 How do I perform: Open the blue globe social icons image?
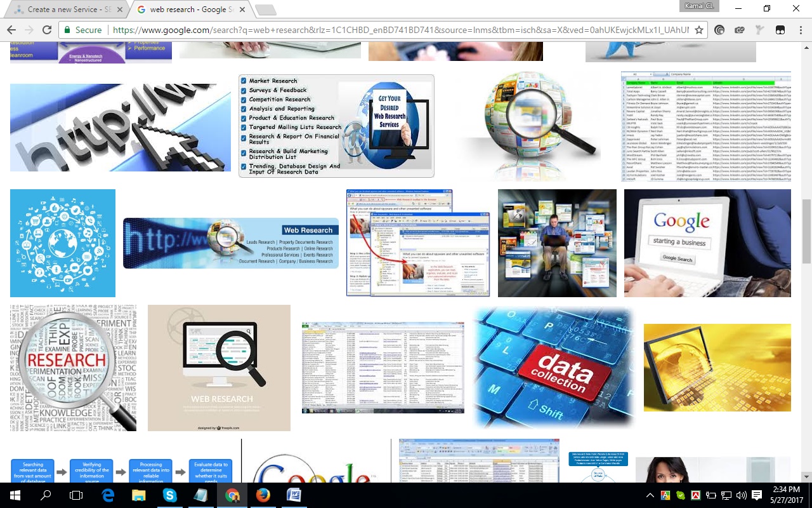tap(63, 243)
